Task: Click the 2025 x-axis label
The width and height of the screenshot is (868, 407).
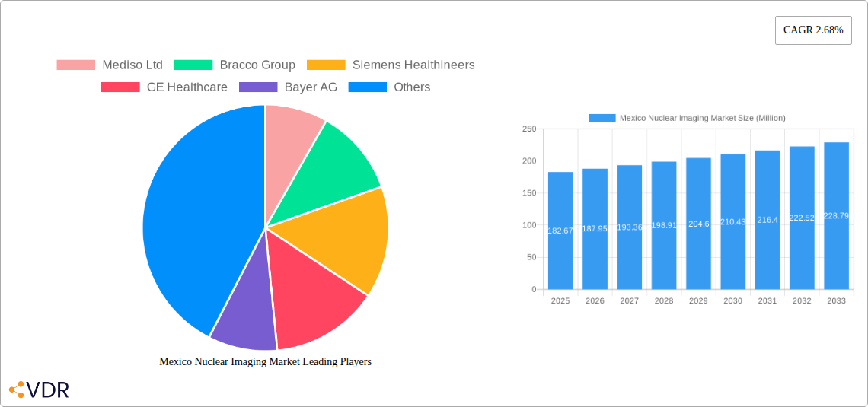Action: click(x=560, y=300)
